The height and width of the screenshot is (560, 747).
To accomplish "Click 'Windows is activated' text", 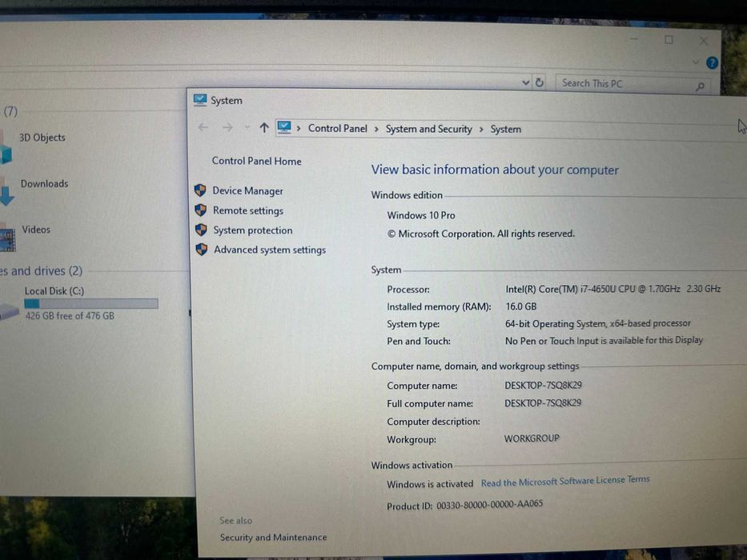I will 430,484.
